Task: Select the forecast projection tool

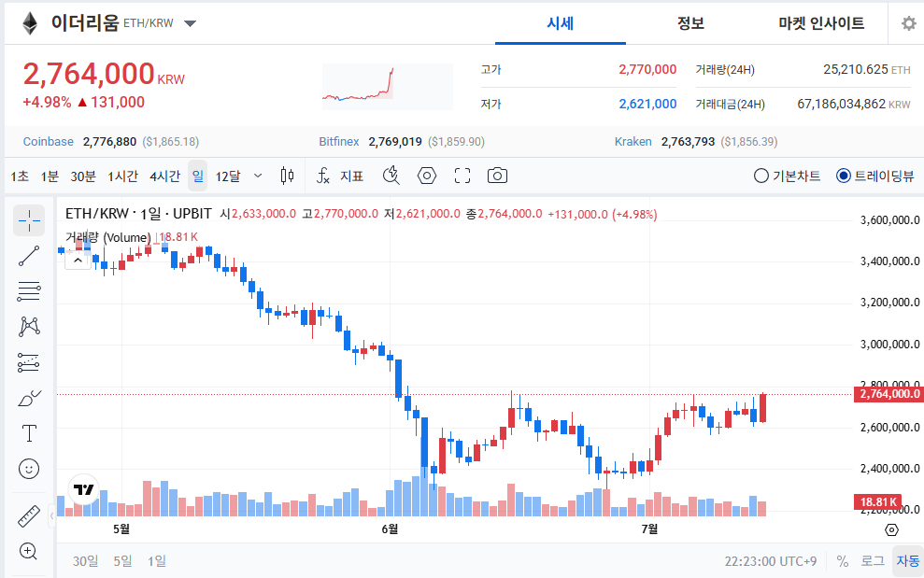Action: coord(29,362)
